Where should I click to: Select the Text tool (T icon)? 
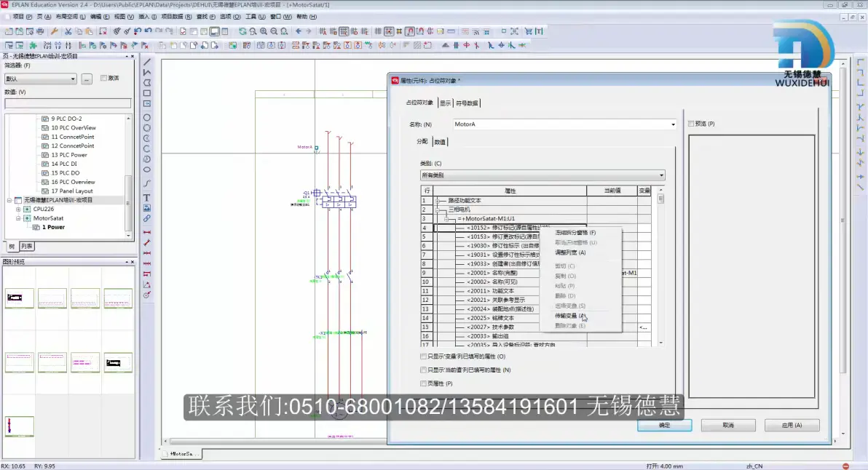click(x=147, y=197)
